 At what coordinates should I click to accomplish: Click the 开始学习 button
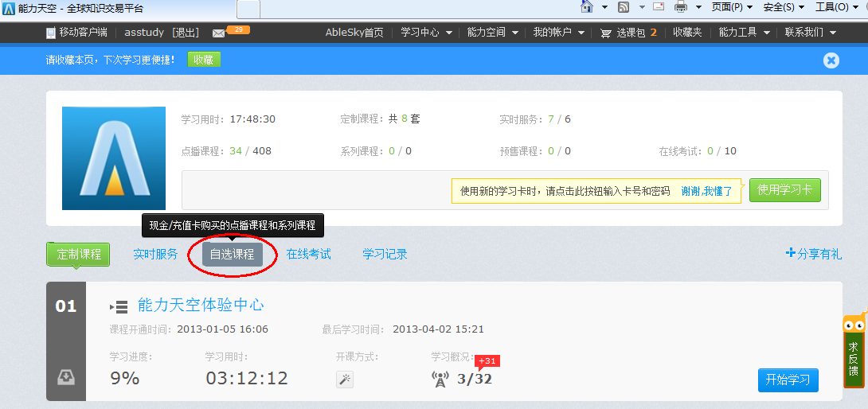coord(788,380)
